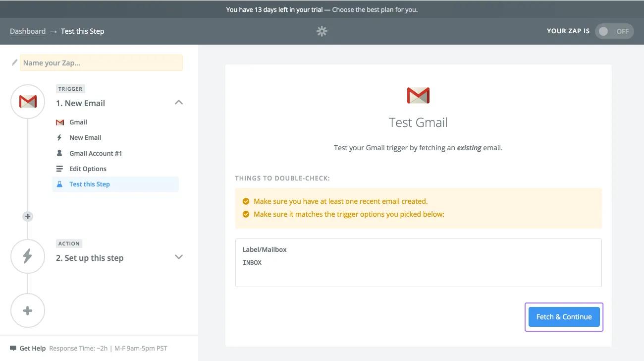
Task: Select Gmail Account #1 in sidebar
Action: (95, 153)
